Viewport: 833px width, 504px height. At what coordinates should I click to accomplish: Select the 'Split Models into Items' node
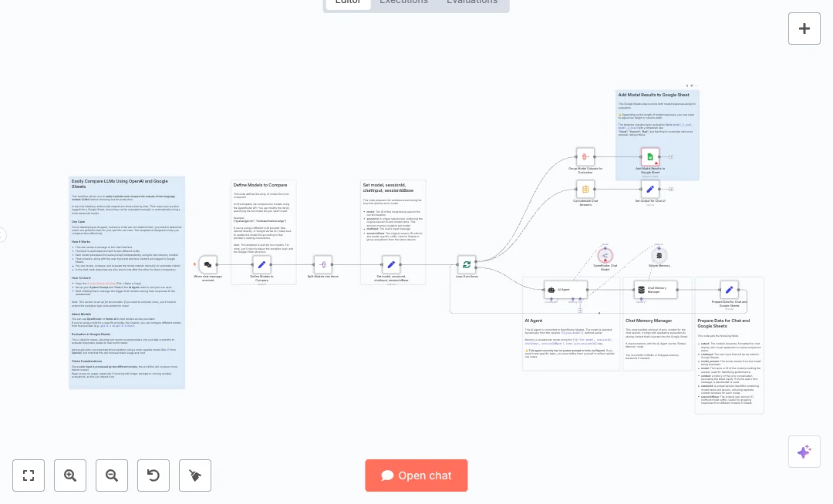[x=323, y=264]
